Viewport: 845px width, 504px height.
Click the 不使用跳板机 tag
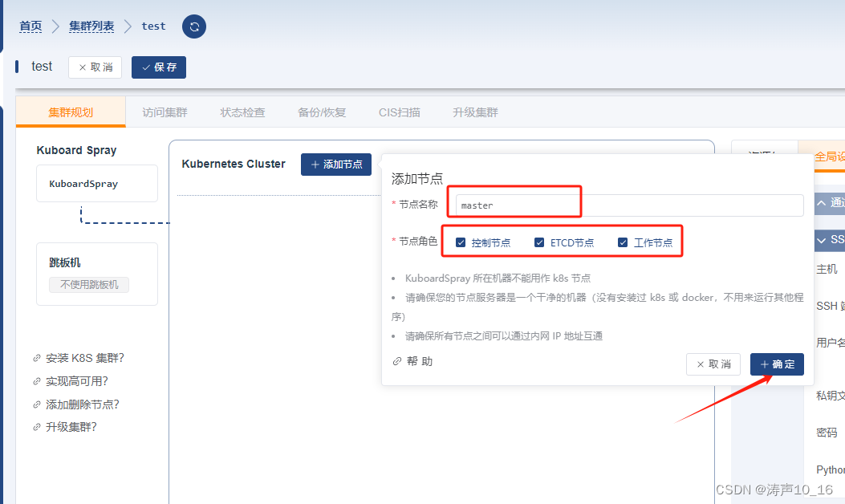(89, 285)
